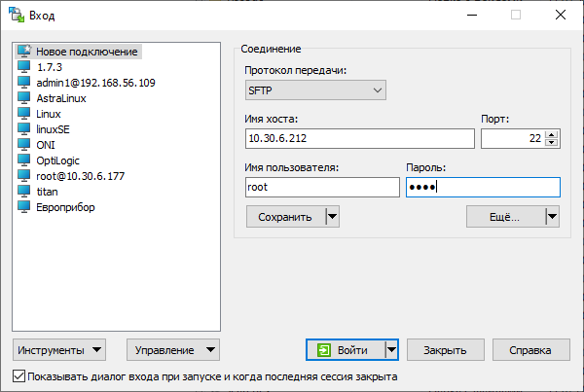This screenshot has width=584, height=392.
Task: Click the Закрыть button
Action: coord(446,350)
